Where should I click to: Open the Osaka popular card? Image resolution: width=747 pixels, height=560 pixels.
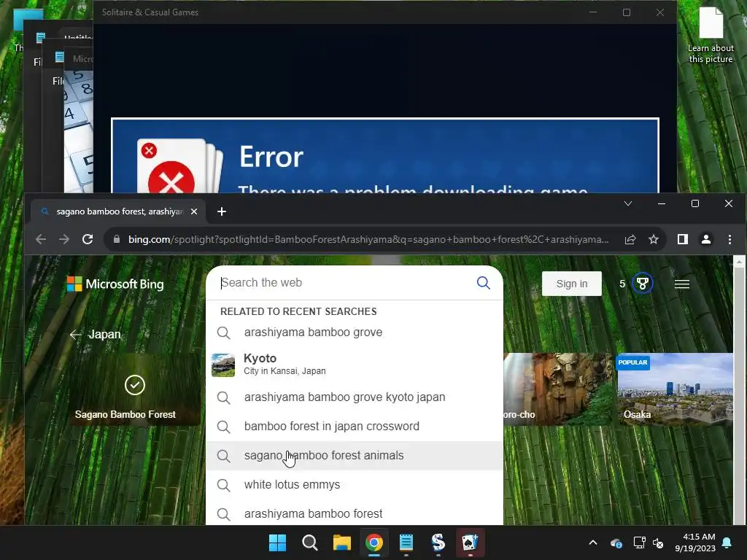click(x=675, y=389)
